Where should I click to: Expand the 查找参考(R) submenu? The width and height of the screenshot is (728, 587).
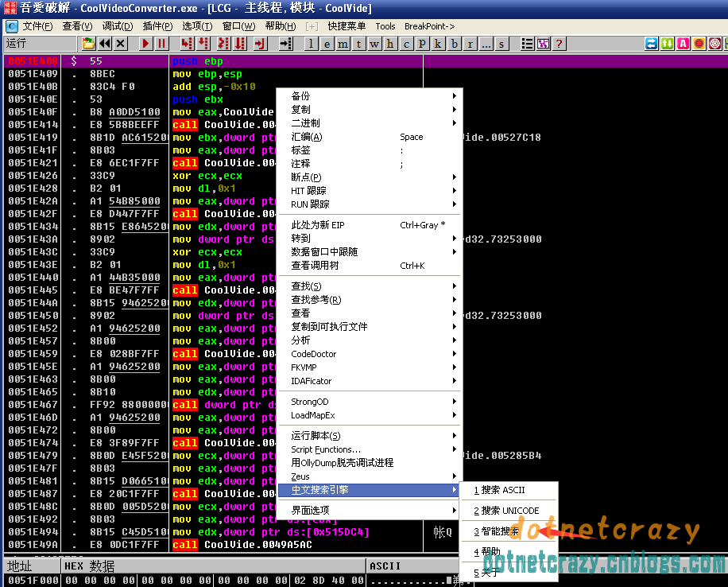[x=370, y=300]
